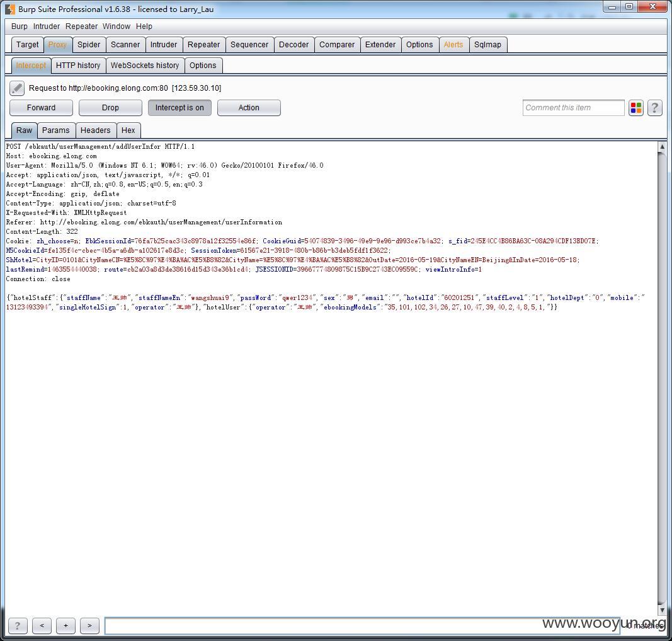Open the highlight color picker icon
The width and height of the screenshot is (672, 641).
click(x=636, y=108)
